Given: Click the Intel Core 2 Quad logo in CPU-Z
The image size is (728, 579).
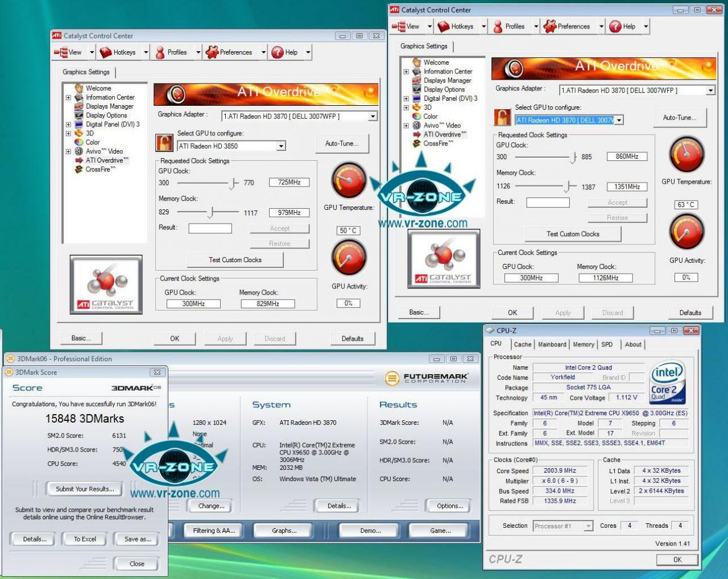Looking at the screenshot, I should [x=667, y=382].
